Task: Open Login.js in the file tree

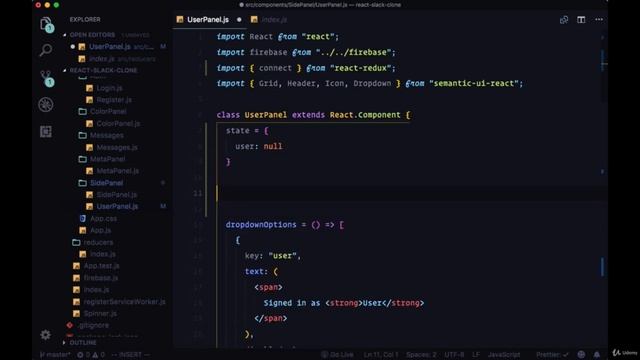Action: click(x=109, y=88)
